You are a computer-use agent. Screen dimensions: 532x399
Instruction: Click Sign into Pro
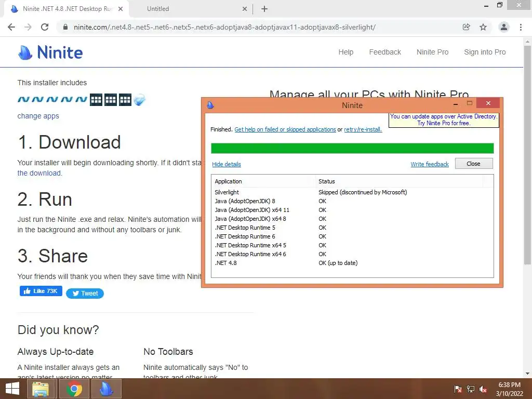[485, 52]
